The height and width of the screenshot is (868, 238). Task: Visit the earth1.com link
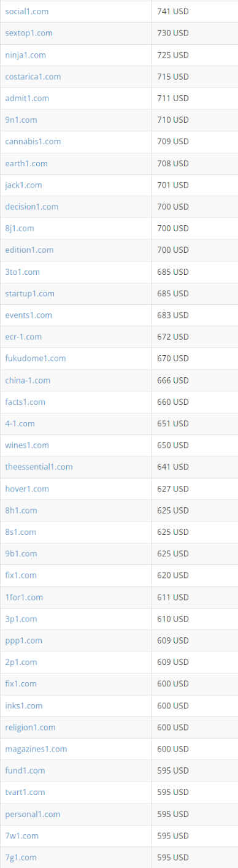(26, 164)
